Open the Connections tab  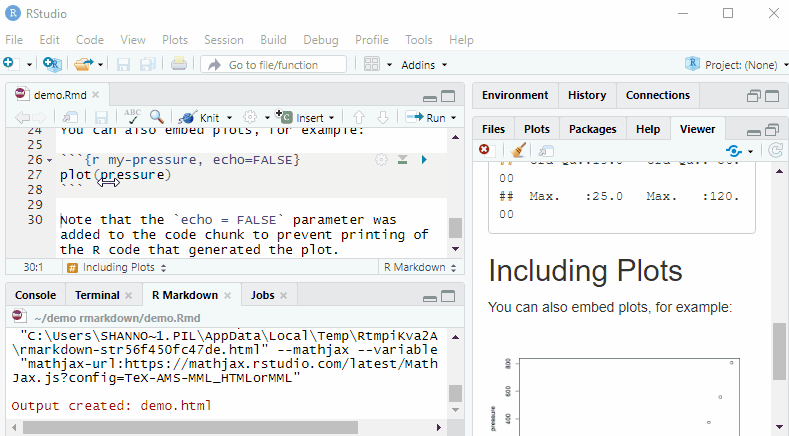(658, 95)
